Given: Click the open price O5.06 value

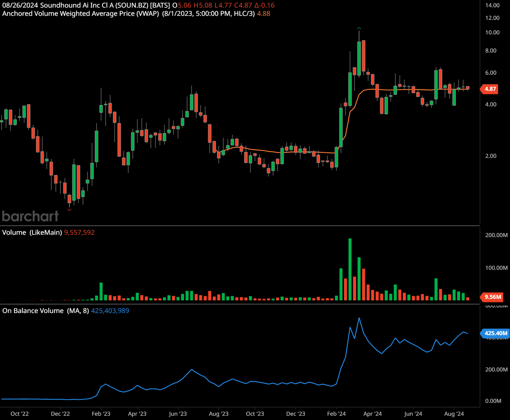Looking at the screenshot, I should pyautogui.click(x=182, y=5).
